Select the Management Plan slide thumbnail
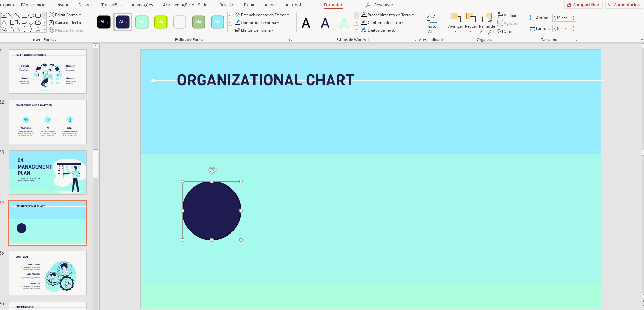 tap(48, 173)
